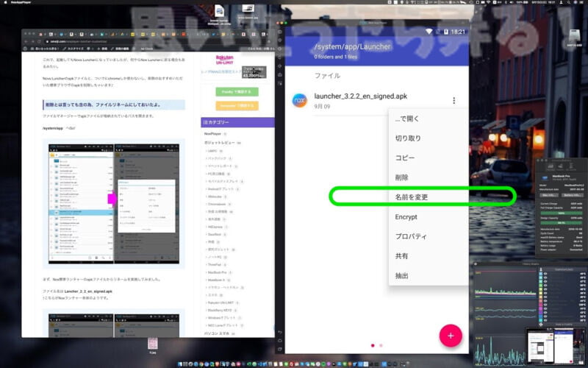Click the recent apps button in the Nox sidebar
The image size is (588, 368).
point(280,349)
